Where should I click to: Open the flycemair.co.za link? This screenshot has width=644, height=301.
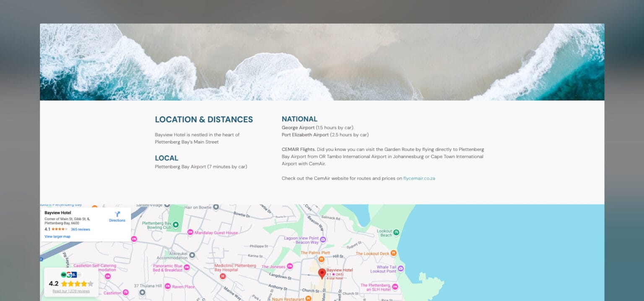[x=419, y=178]
